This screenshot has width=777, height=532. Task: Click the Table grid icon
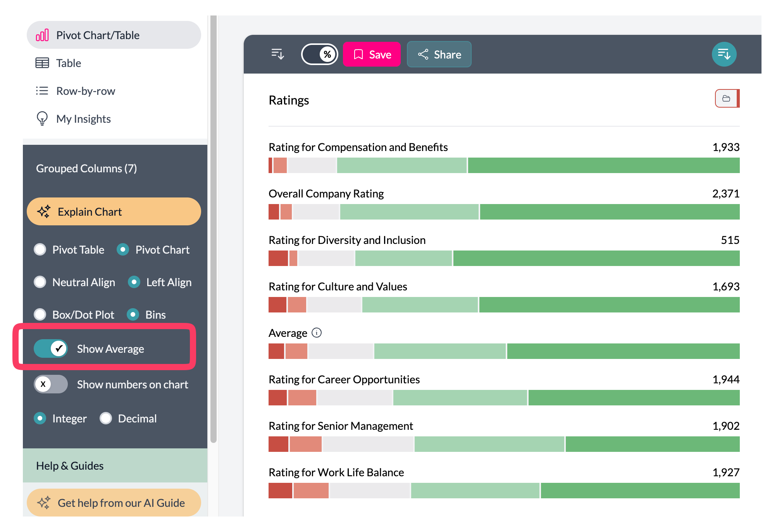pos(42,63)
